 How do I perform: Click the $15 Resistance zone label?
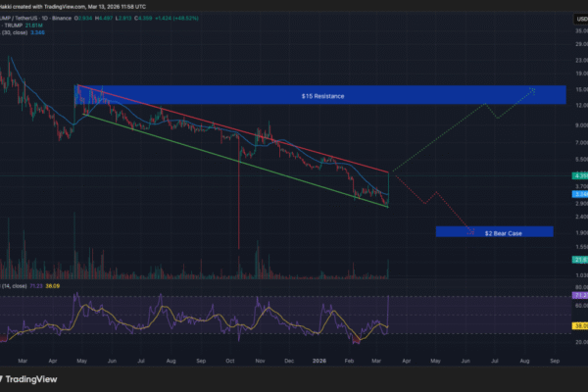click(321, 95)
